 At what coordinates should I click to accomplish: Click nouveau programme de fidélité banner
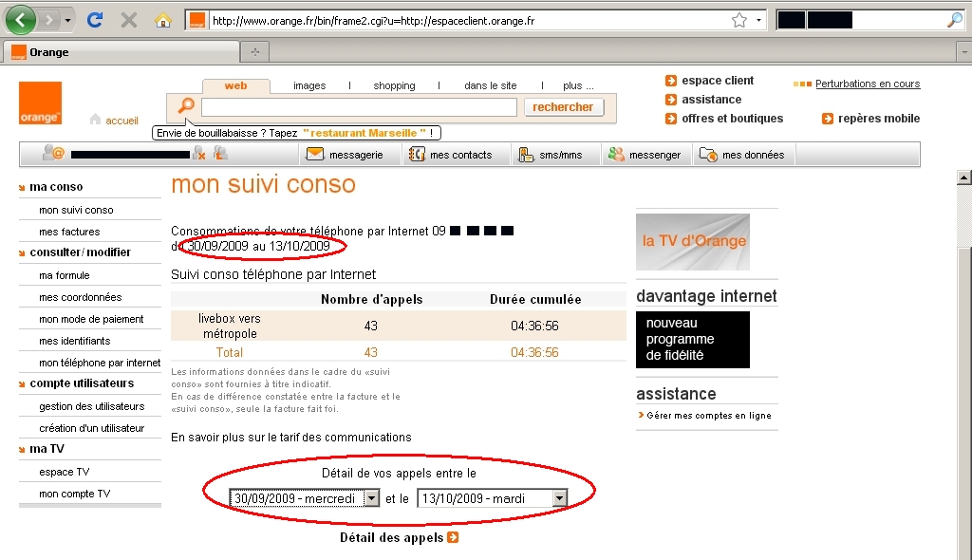[692, 339]
